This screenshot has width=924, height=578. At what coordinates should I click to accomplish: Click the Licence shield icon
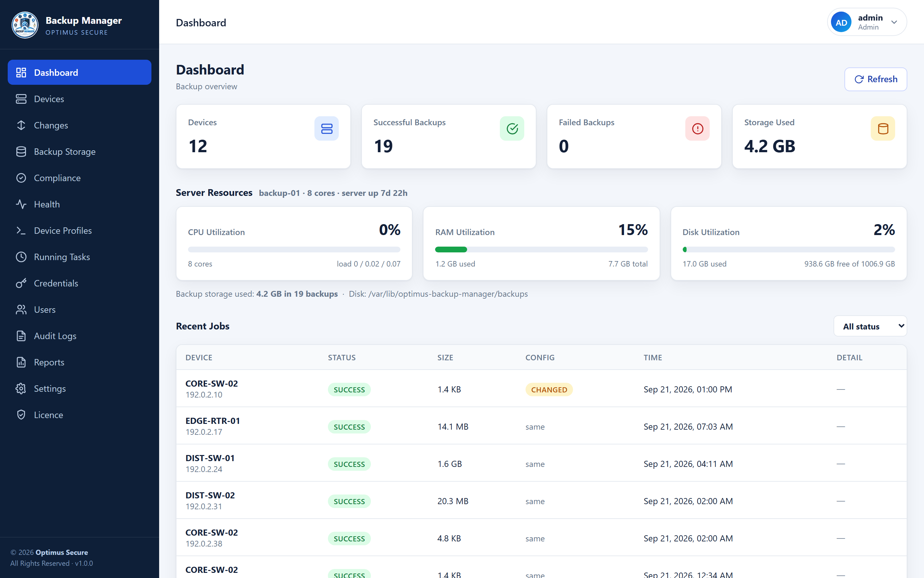click(21, 415)
